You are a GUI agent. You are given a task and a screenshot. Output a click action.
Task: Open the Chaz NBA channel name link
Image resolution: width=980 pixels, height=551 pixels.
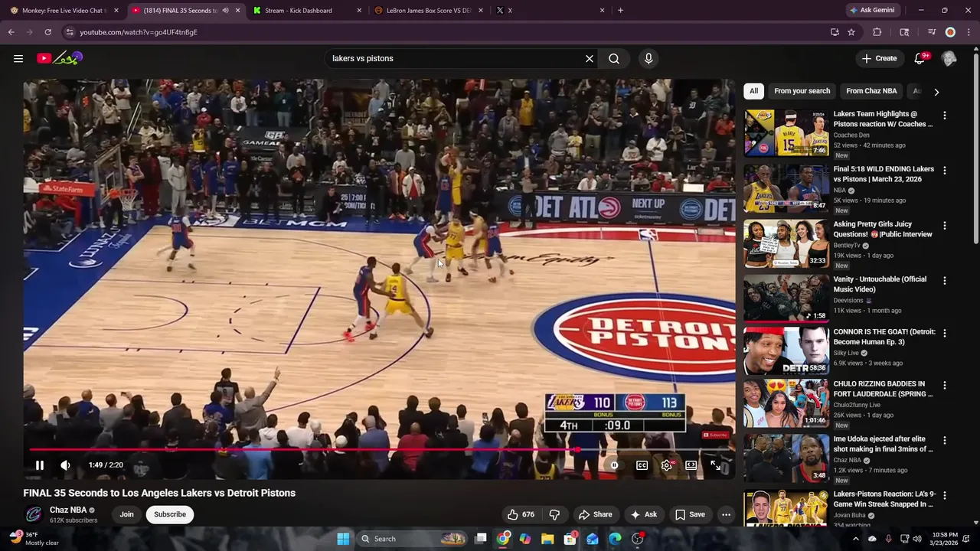pyautogui.click(x=68, y=510)
